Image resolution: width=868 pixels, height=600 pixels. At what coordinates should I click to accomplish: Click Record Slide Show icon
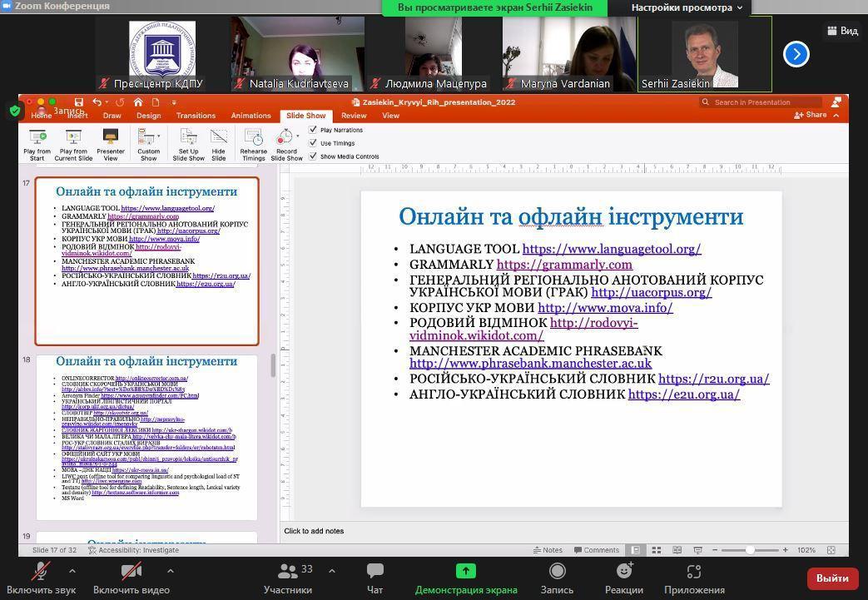pos(285,136)
